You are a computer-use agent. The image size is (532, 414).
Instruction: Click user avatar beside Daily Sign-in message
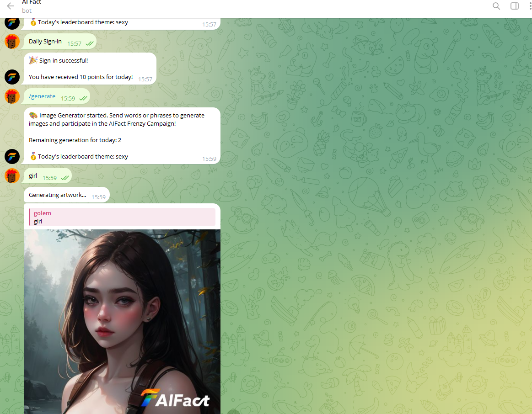click(x=12, y=41)
